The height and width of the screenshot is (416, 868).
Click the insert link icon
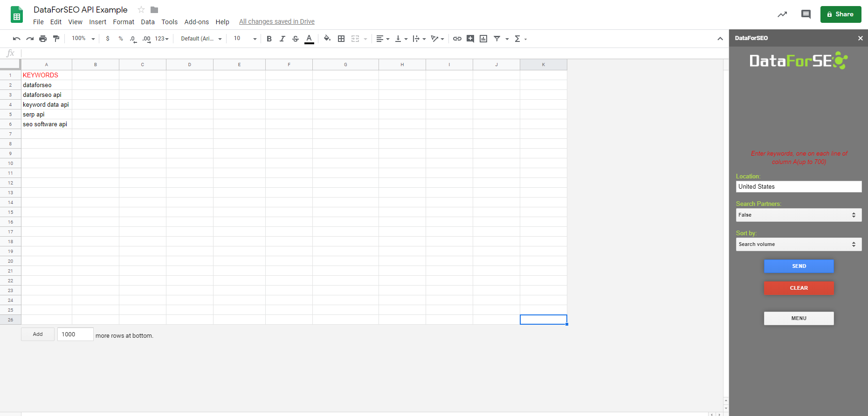coord(457,39)
